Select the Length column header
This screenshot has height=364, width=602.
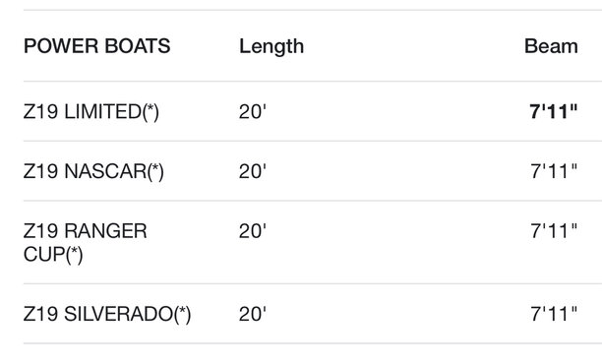pos(271,47)
